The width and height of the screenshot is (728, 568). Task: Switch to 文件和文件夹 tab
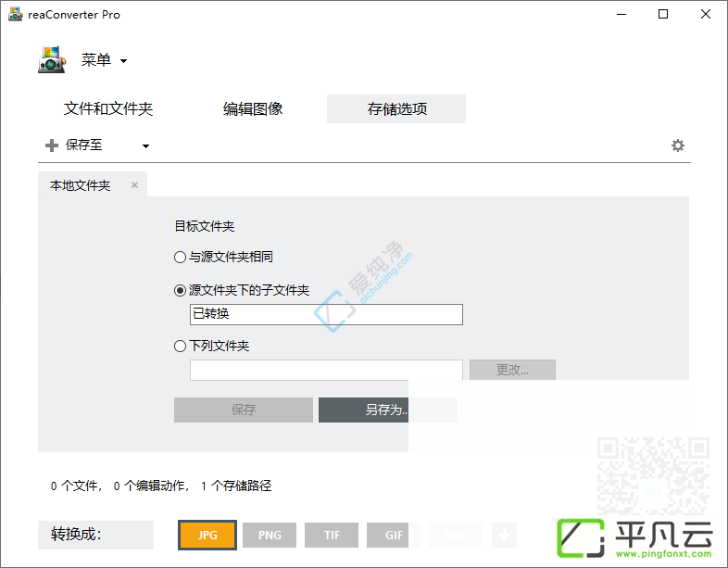coord(108,108)
